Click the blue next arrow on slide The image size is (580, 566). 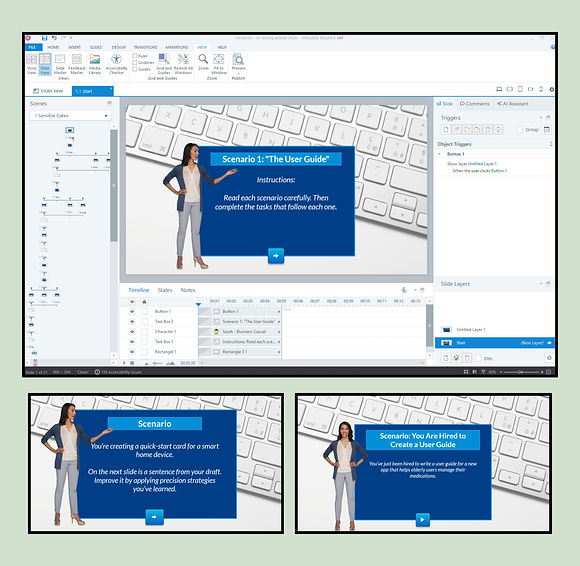coord(276,256)
